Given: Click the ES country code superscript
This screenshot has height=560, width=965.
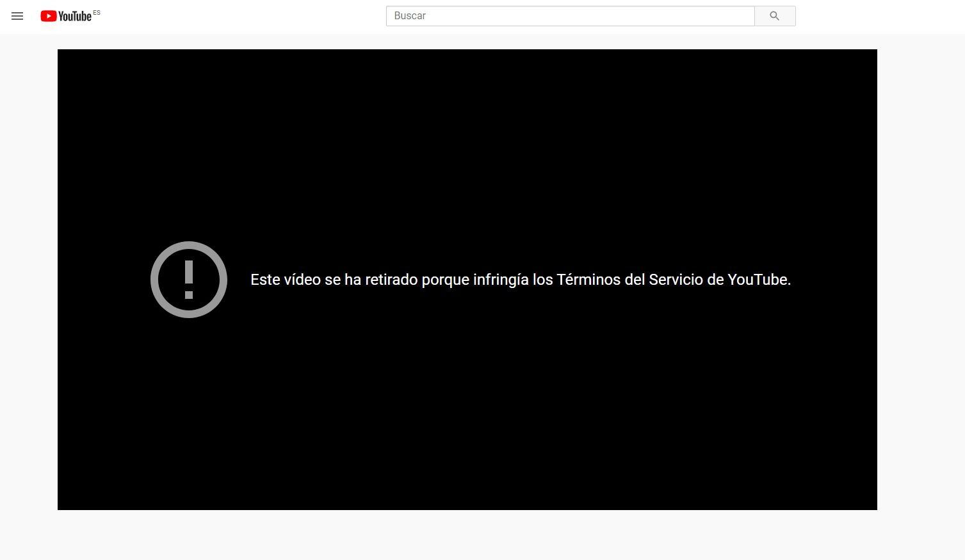Looking at the screenshot, I should click(97, 13).
